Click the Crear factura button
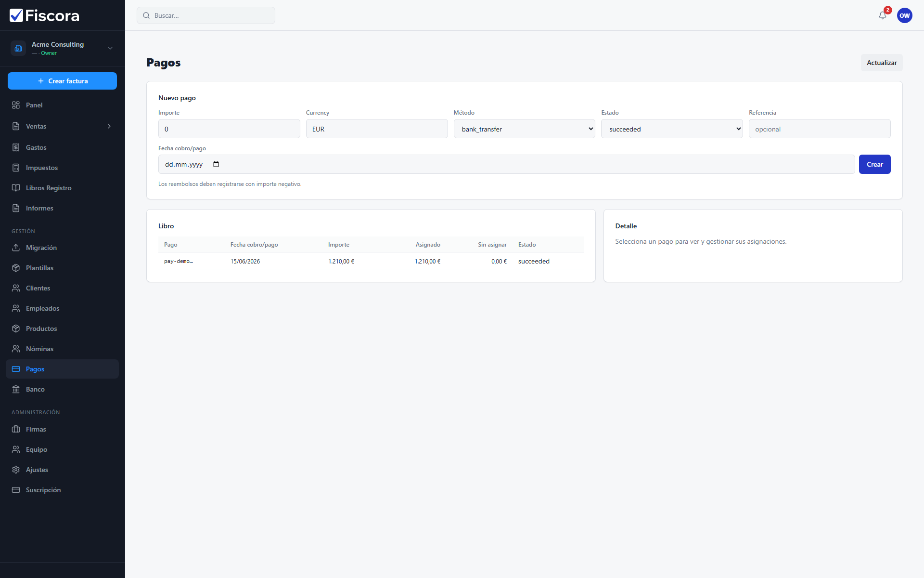 tap(62, 81)
